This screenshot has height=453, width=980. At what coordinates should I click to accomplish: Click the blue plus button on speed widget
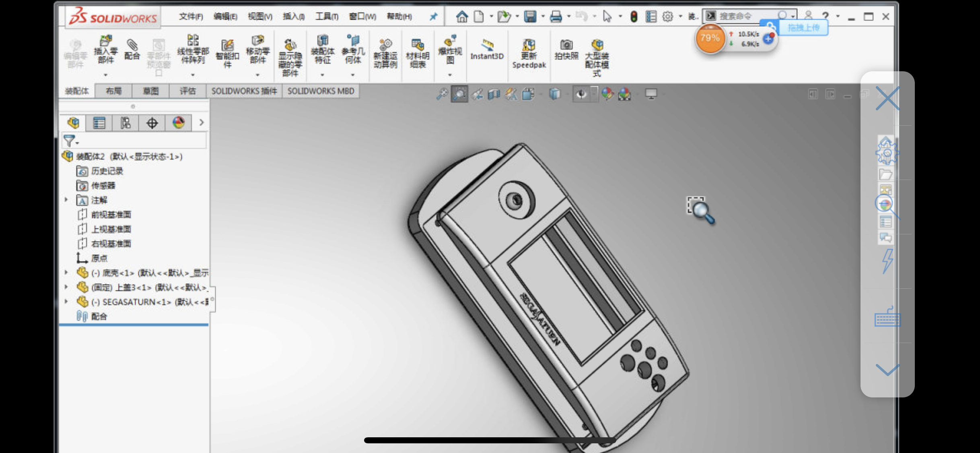pyautogui.click(x=768, y=39)
